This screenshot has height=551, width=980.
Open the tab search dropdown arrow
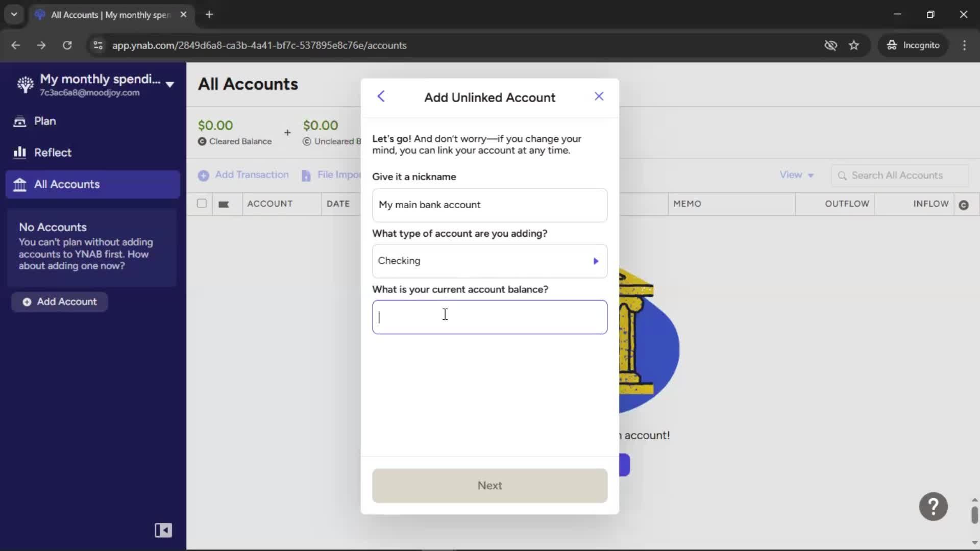point(14,14)
